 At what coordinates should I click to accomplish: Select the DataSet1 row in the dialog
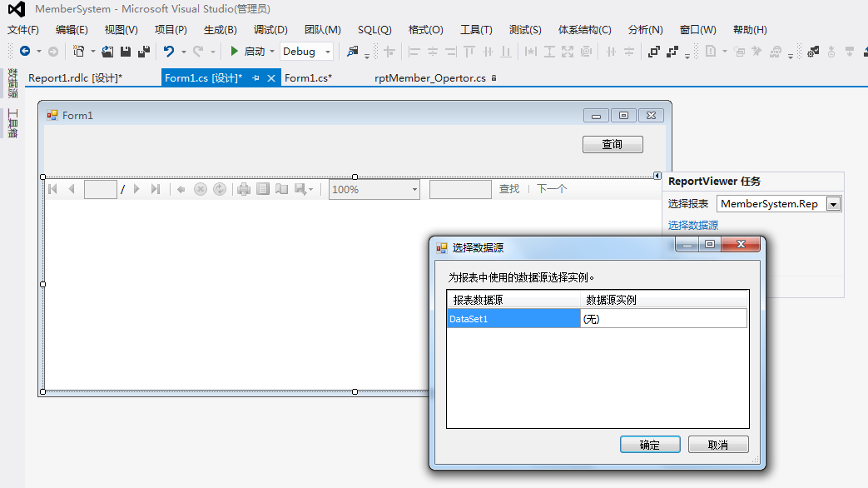pos(513,318)
